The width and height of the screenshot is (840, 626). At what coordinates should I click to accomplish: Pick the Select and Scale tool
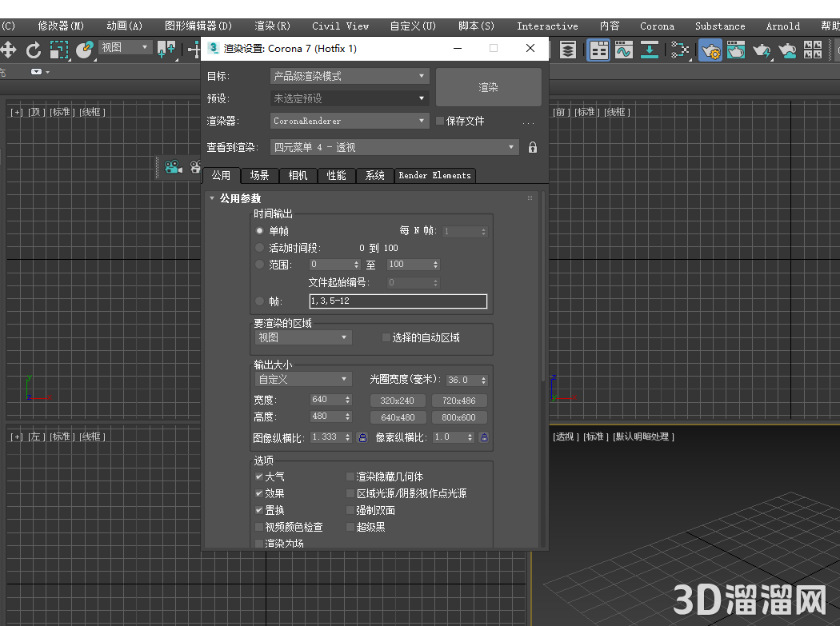click(x=58, y=50)
